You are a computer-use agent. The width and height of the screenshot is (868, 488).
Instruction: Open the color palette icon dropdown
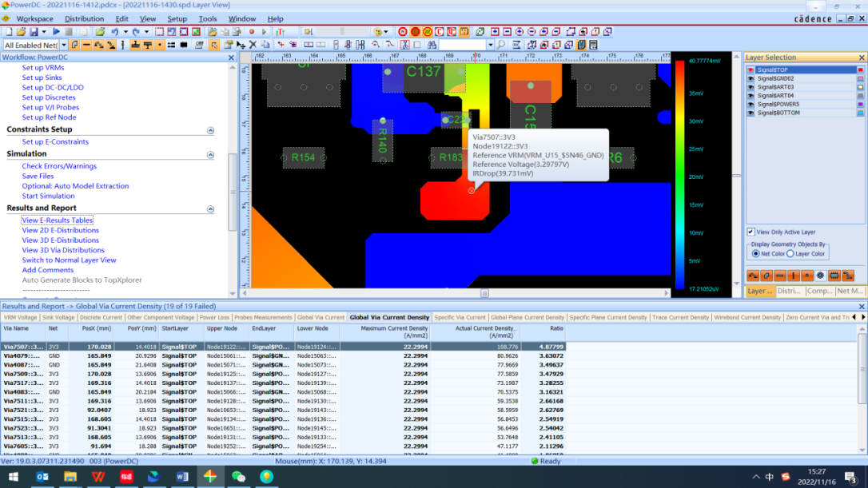tap(386, 31)
